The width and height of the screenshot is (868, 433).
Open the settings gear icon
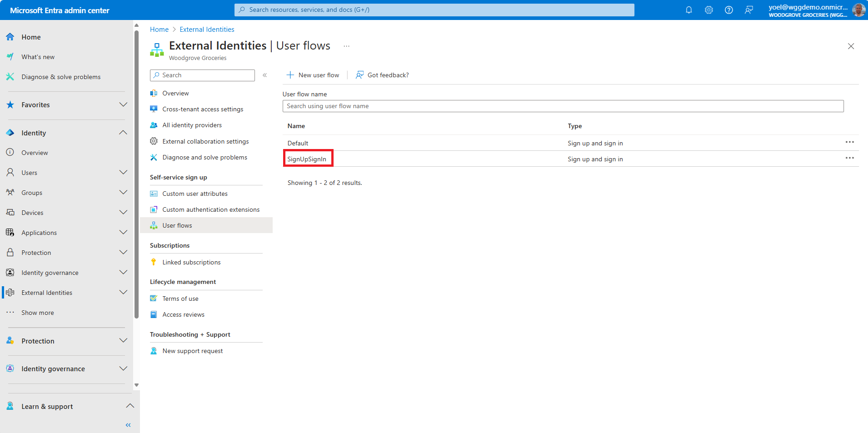coord(708,10)
